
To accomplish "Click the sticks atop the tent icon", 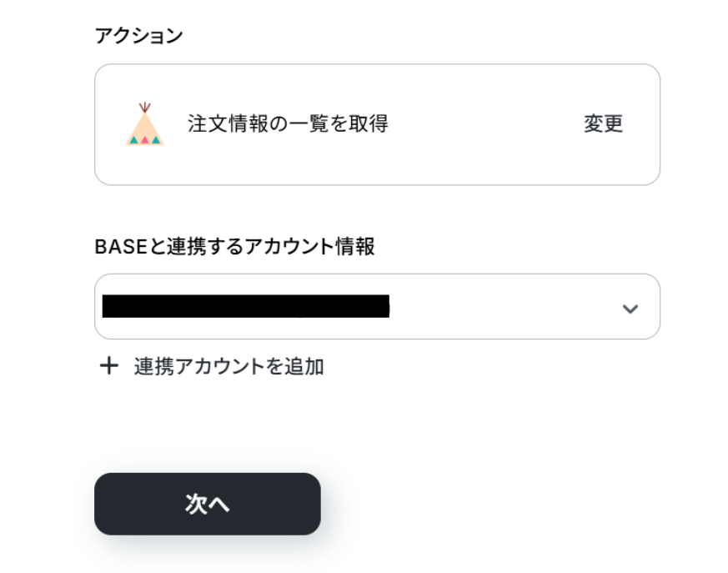I will tap(145, 108).
